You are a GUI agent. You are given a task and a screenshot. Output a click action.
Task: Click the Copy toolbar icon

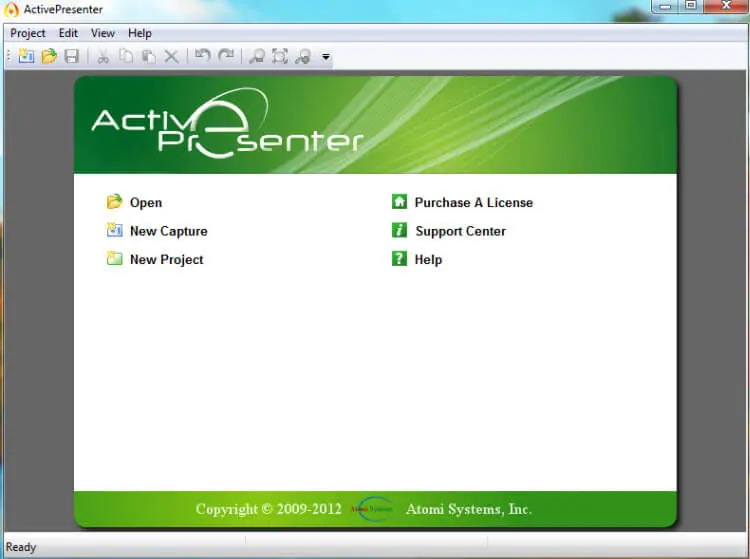(x=126, y=56)
